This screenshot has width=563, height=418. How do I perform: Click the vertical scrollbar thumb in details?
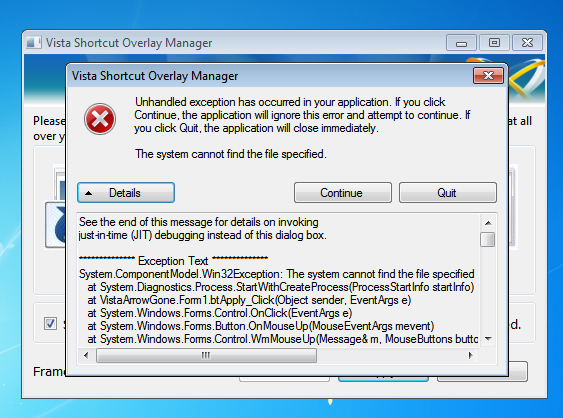tap(488, 240)
